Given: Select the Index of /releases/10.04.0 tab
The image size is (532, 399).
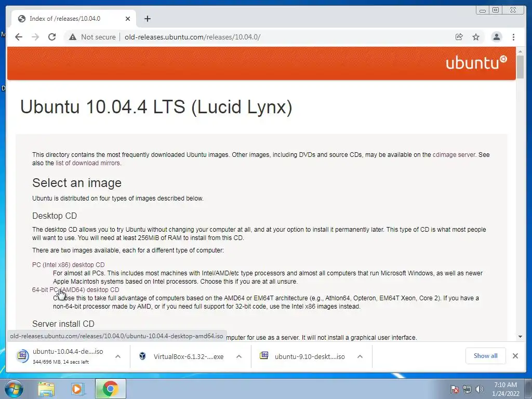Looking at the screenshot, I should tap(74, 19).
